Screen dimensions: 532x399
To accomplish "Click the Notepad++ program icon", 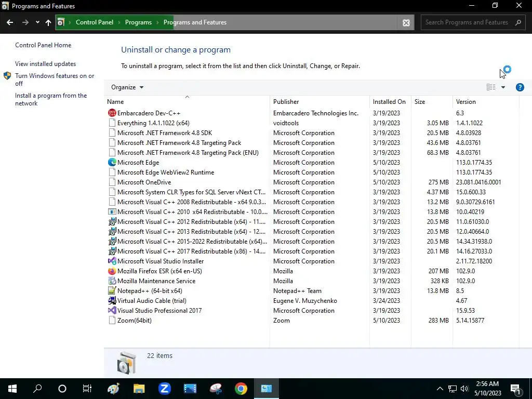I will pyautogui.click(x=112, y=290).
